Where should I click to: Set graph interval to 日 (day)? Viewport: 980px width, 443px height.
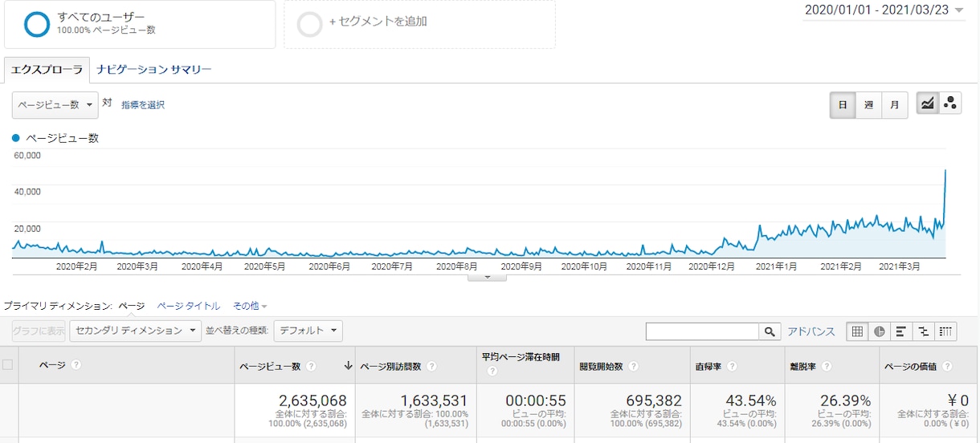tap(843, 105)
